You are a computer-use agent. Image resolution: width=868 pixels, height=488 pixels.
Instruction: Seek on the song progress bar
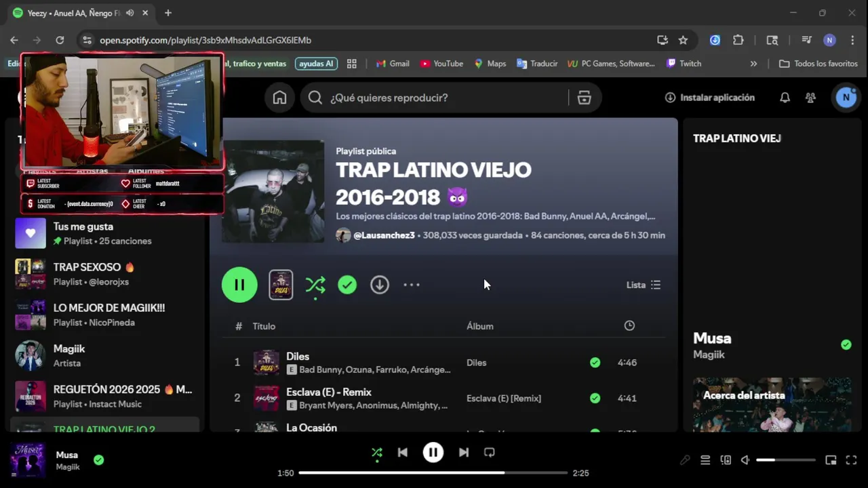[433, 473]
